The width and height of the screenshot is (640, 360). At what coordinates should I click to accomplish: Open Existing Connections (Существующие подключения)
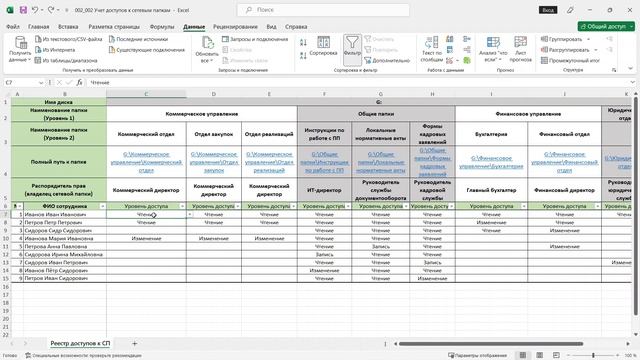coord(147,50)
